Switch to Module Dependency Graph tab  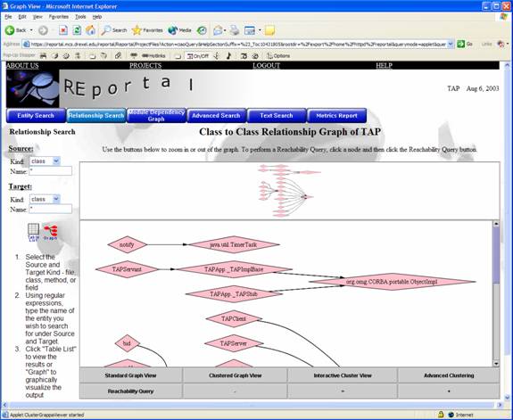point(156,115)
